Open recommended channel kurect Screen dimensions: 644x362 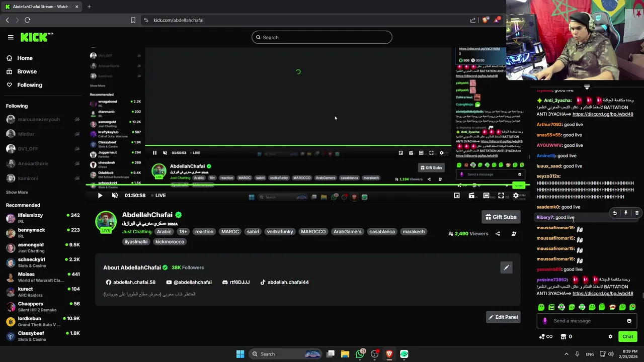click(x=43, y=292)
